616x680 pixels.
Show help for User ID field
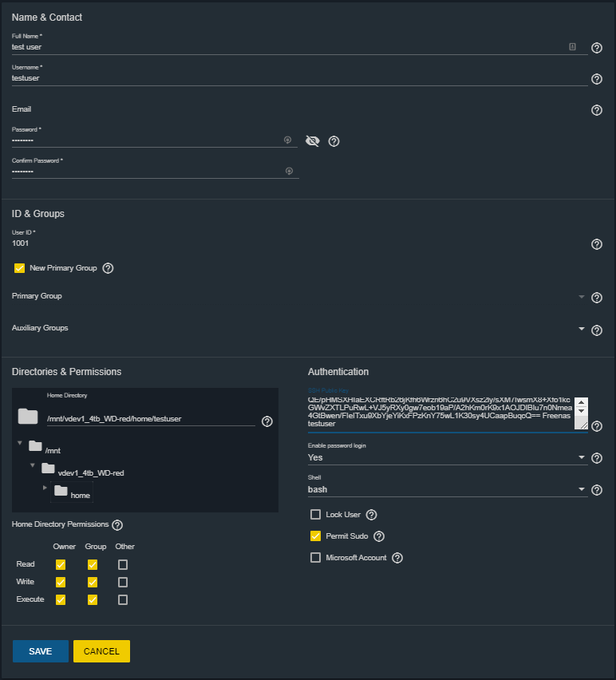coord(597,244)
